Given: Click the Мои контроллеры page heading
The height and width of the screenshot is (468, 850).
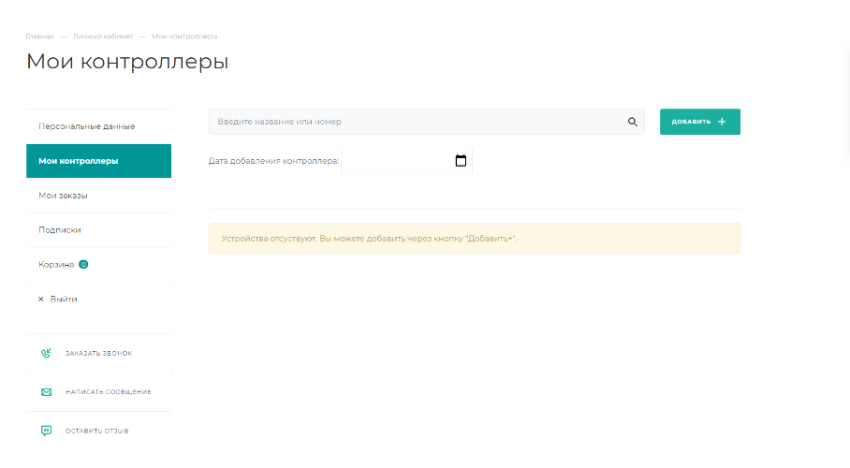Looking at the screenshot, I should click(127, 61).
